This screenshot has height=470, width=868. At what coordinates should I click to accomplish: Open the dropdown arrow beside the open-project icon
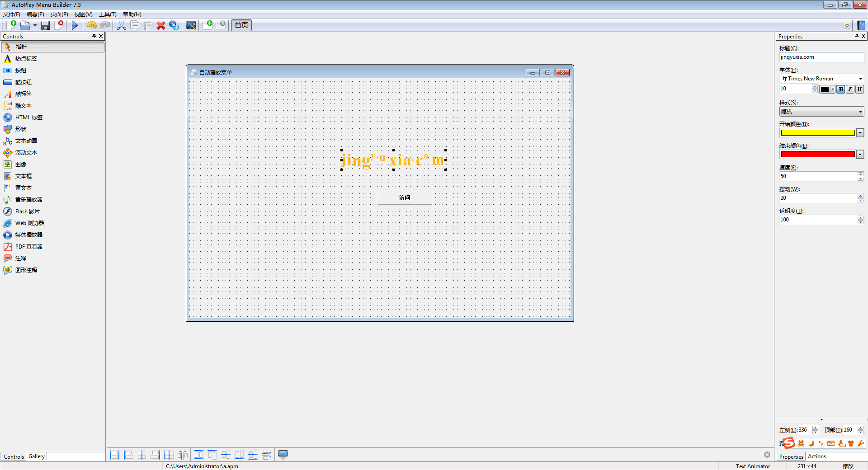point(35,25)
